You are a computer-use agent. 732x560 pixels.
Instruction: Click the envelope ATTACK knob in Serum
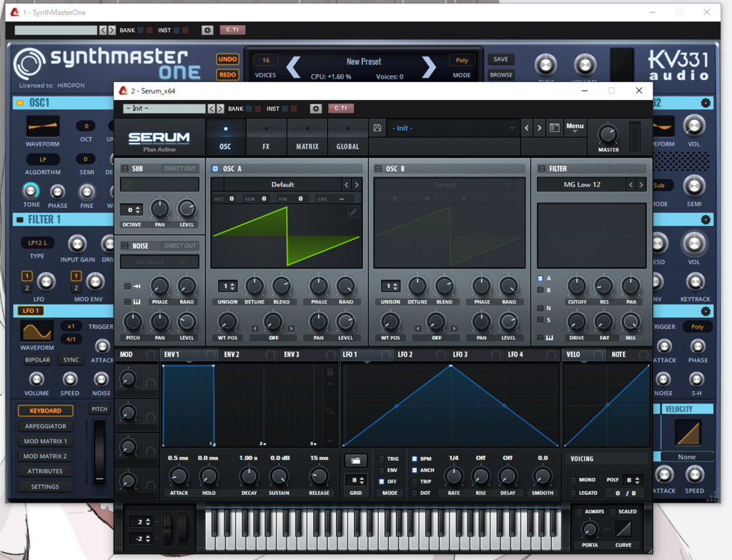(x=179, y=476)
